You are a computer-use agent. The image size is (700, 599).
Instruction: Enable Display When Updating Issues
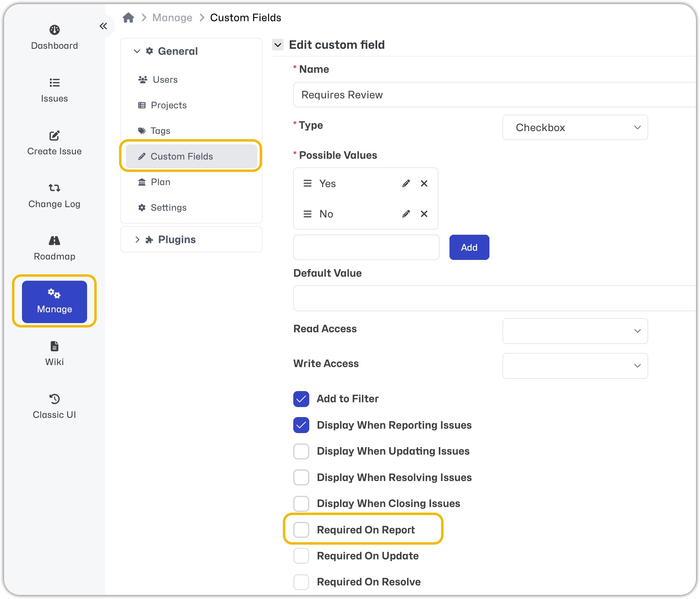click(301, 451)
